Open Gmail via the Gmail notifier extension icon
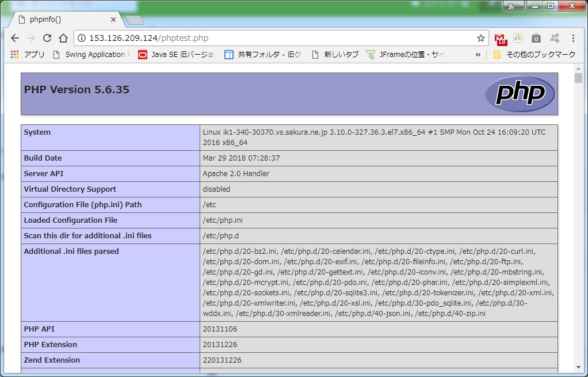Image resolution: width=588 pixels, height=377 pixels. 499,38
